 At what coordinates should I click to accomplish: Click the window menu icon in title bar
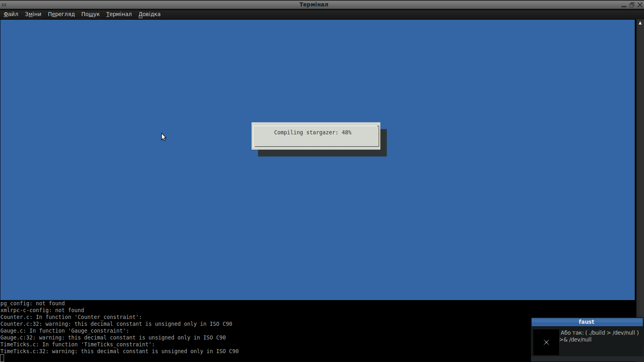click(4, 4)
